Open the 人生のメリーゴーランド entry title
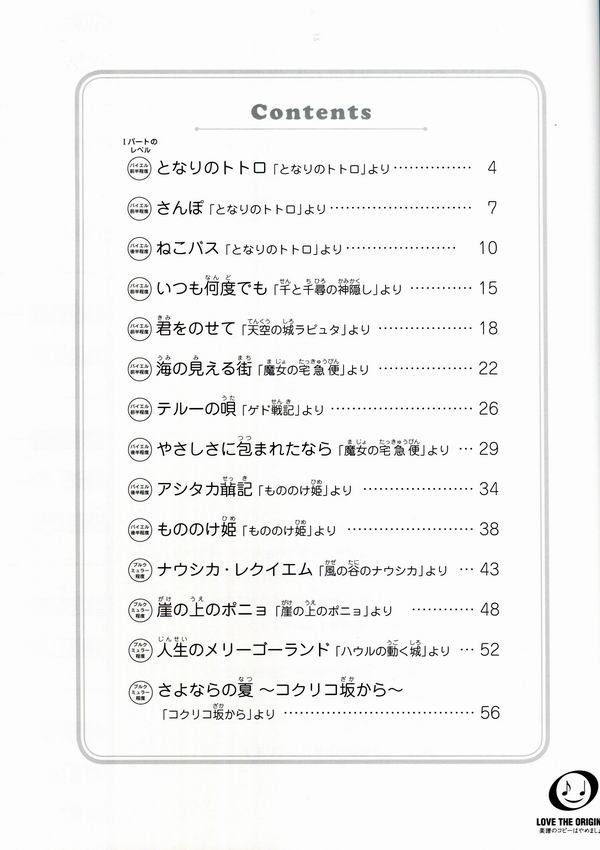 (243, 649)
